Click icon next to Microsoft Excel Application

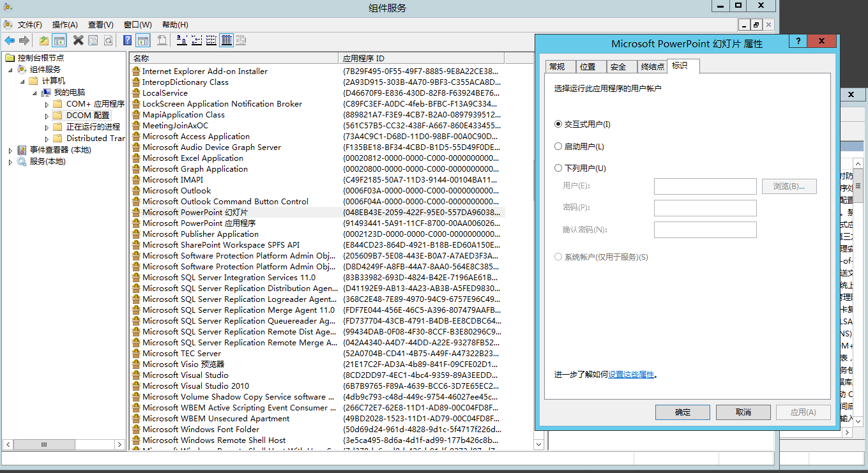click(136, 158)
